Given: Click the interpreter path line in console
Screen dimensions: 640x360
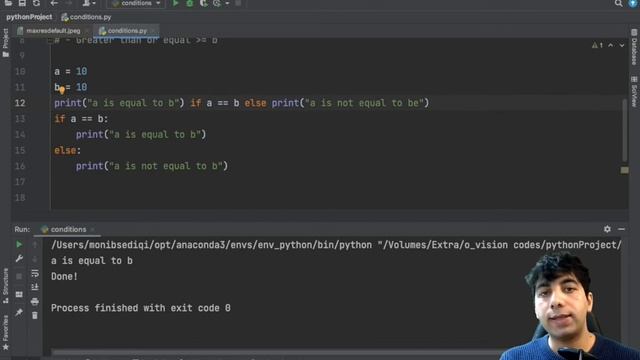Looking at the screenshot, I should [336, 245].
